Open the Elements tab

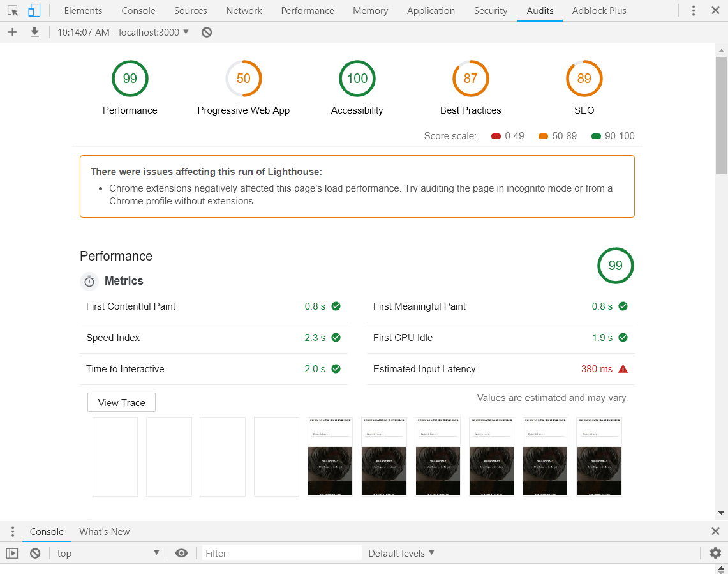(x=83, y=11)
